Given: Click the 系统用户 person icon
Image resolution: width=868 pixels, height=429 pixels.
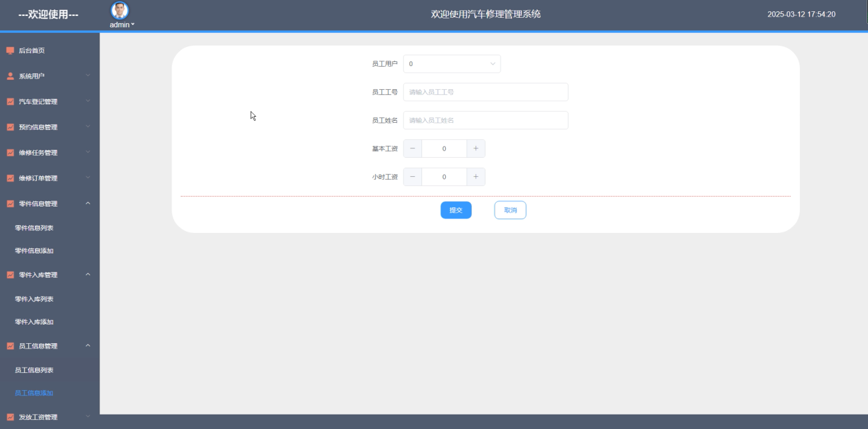Looking at the screenshot, I should [10, 76].
